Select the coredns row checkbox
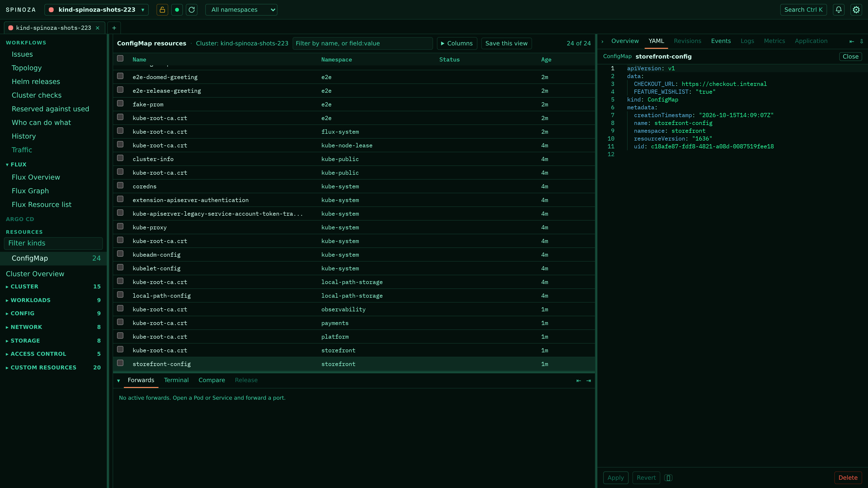 pos(120,185)
